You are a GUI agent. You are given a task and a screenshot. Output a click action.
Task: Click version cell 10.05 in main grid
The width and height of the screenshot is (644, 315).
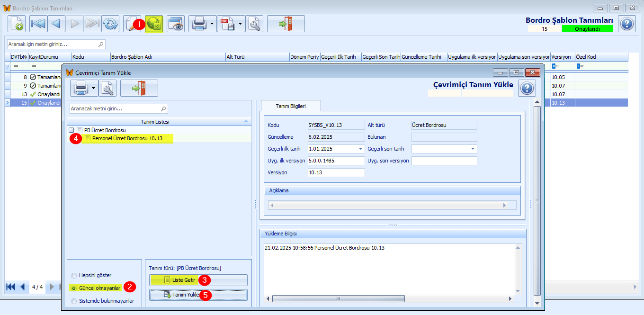pos(563,77)
